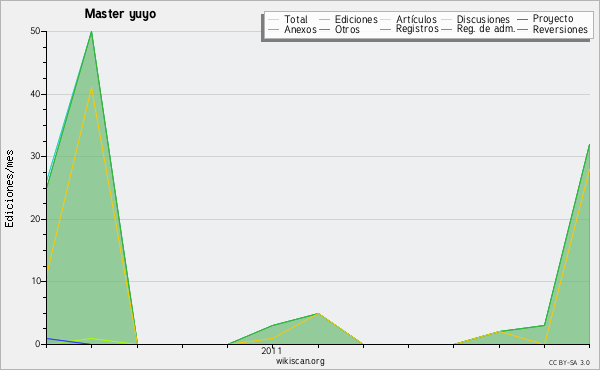
Task: Click the y-axis value 10
Action: coord(35,281)
